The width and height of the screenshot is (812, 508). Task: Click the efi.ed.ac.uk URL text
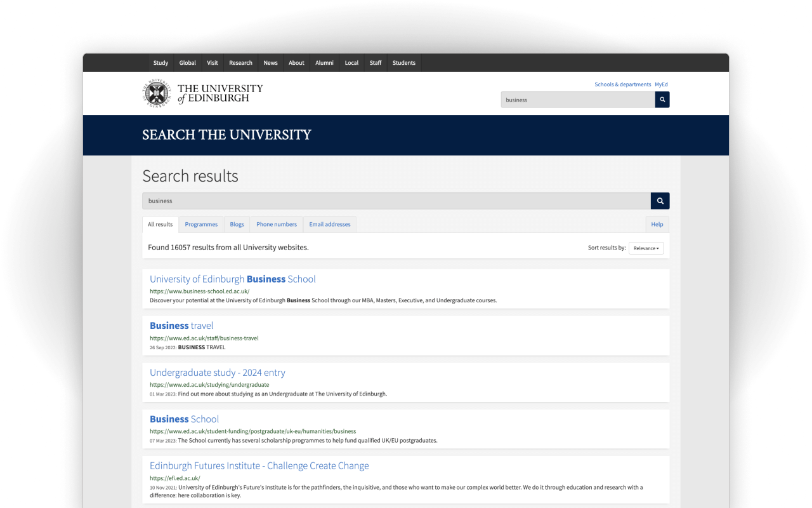tap(175, 478)
